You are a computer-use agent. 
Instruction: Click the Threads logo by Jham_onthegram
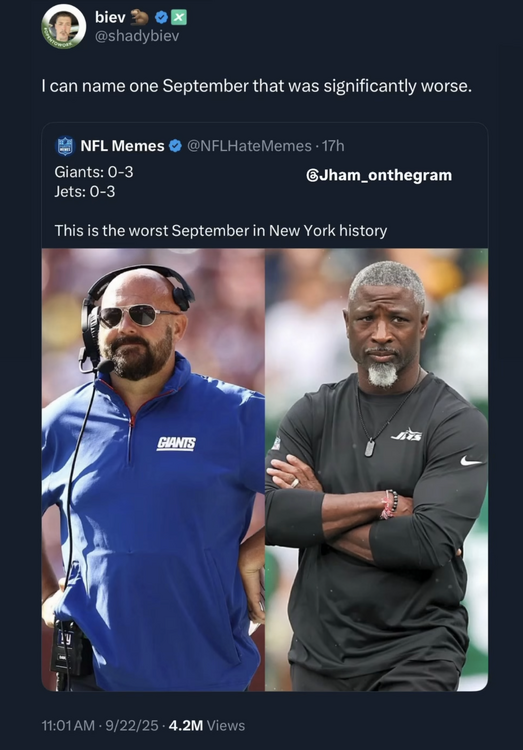click(312, 176)
